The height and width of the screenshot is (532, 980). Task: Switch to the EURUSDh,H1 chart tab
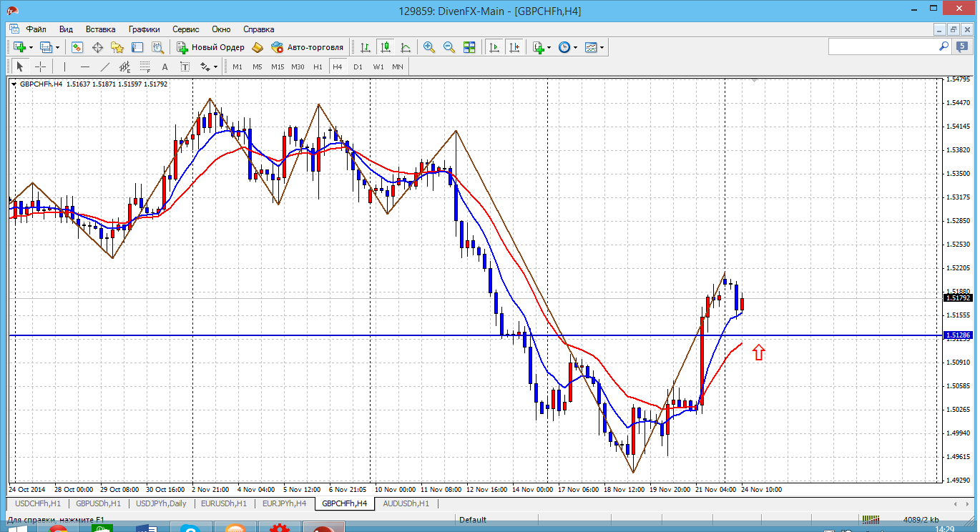[x=224, y=503]
